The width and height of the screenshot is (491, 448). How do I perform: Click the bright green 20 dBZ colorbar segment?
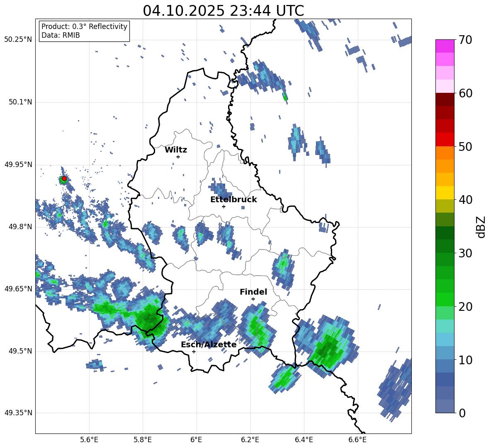[445, 299]
